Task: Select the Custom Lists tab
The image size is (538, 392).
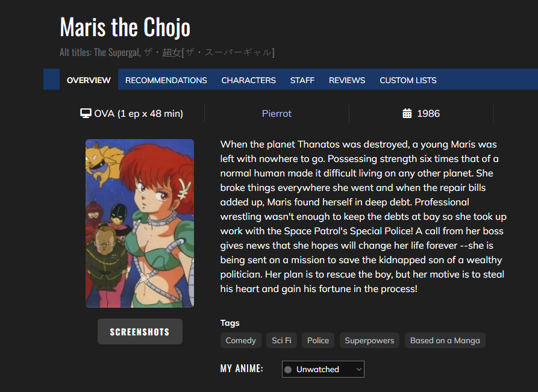Action: (x=408, y=80)
